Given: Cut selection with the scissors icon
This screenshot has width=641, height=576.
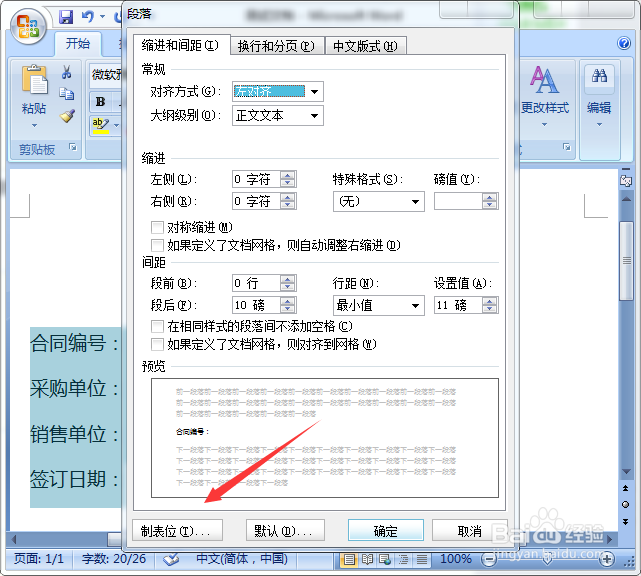Looking at the screenshot, I should pos(66,72).
